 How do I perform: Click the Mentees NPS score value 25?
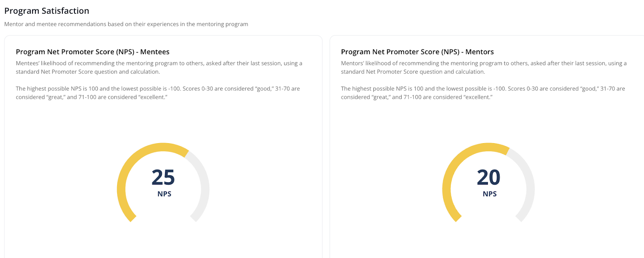[x=163, y=177]
